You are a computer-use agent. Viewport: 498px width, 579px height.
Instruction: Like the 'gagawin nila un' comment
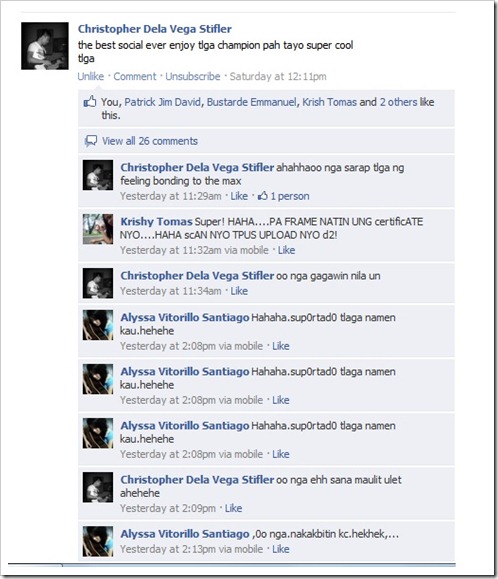[x=239, y=291]
